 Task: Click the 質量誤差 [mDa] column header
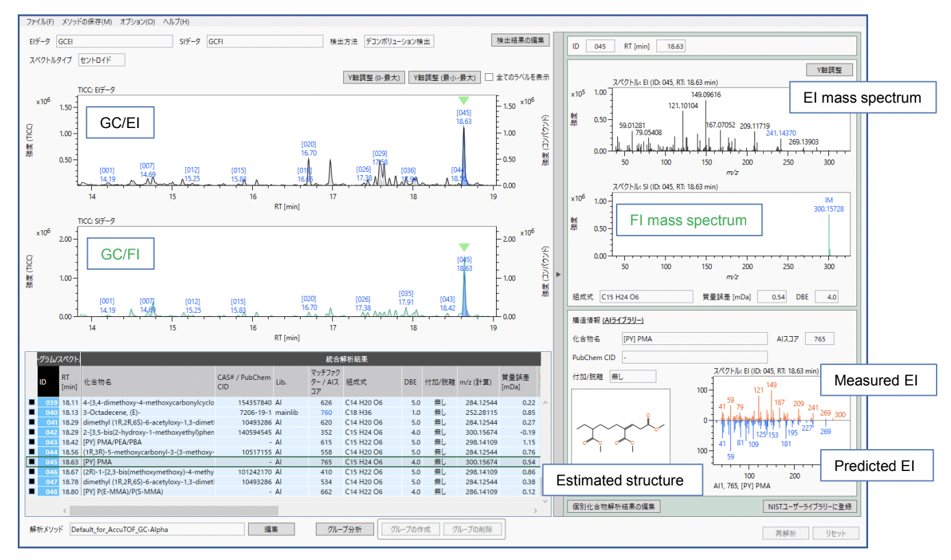(x=517, y=381)
